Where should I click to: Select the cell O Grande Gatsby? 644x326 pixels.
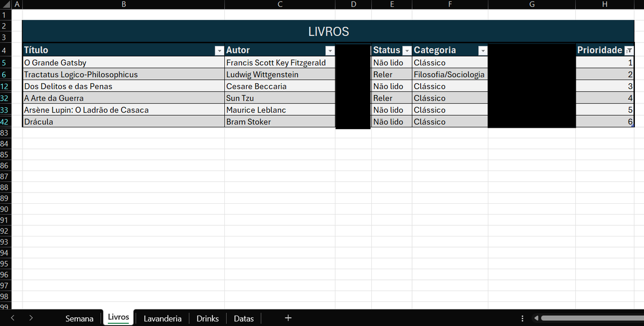[123, 63]
